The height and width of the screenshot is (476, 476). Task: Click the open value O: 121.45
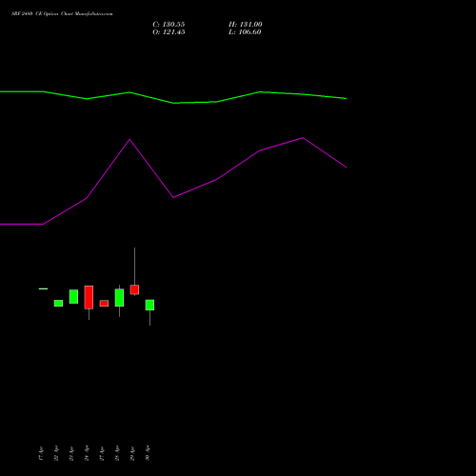point(169,32)
